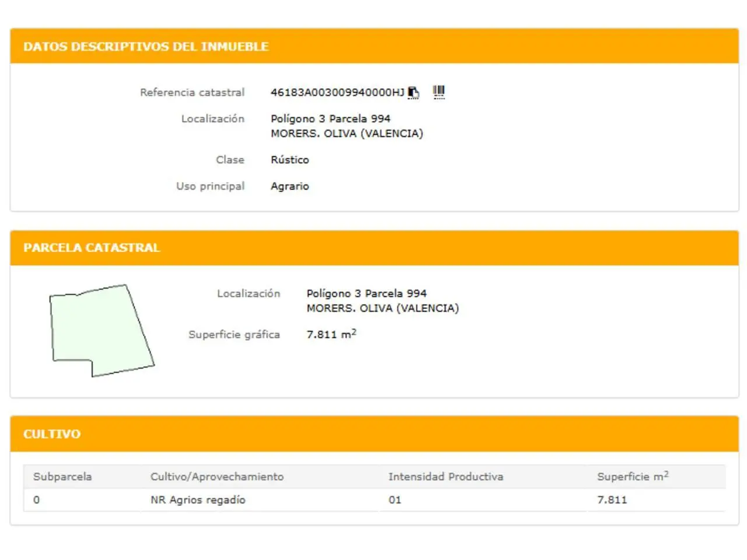Click the graphic surface value '7.811 m2'
The width and height of the screenshot is (747, 560).
pyautogui.click(x=331, y=334)
